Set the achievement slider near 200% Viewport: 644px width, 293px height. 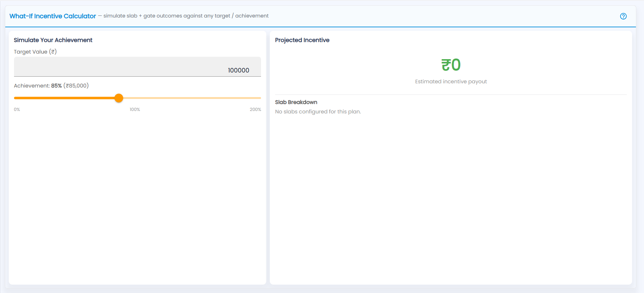260,98
